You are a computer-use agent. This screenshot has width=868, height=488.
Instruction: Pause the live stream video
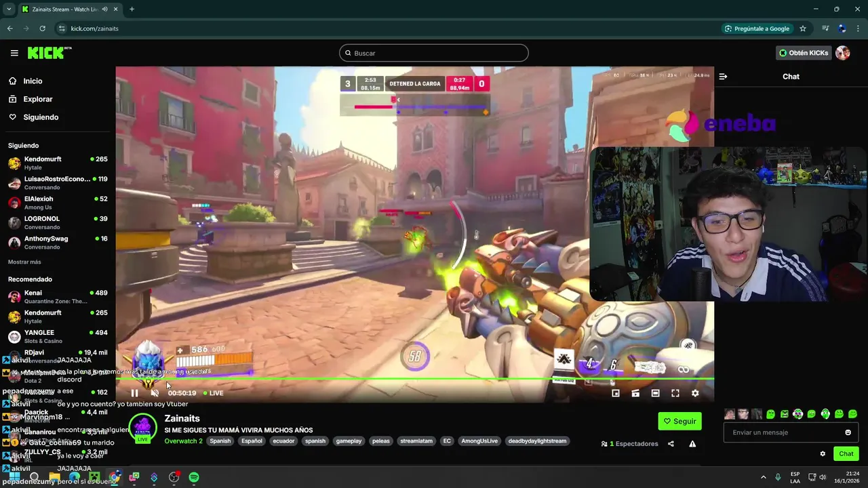134,393
